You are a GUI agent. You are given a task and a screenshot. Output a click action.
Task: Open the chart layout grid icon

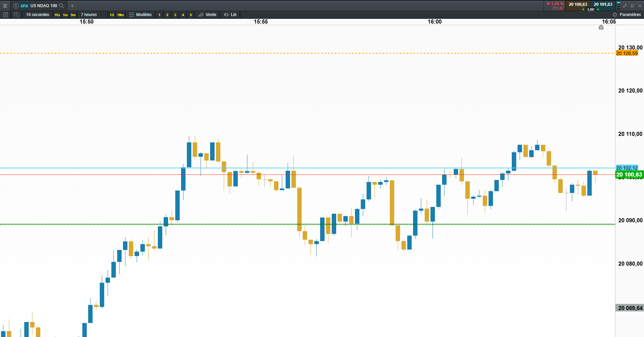[16, 15]
